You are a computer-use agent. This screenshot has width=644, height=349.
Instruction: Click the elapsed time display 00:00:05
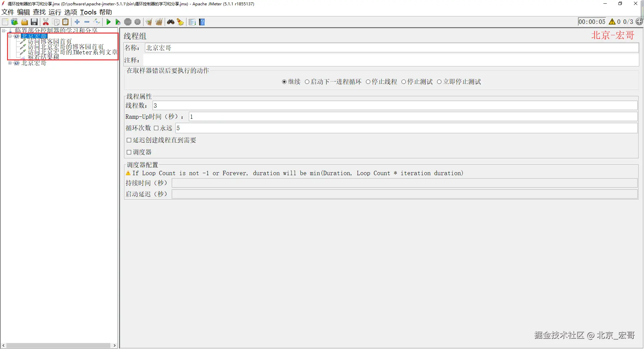tap(592, 22)
